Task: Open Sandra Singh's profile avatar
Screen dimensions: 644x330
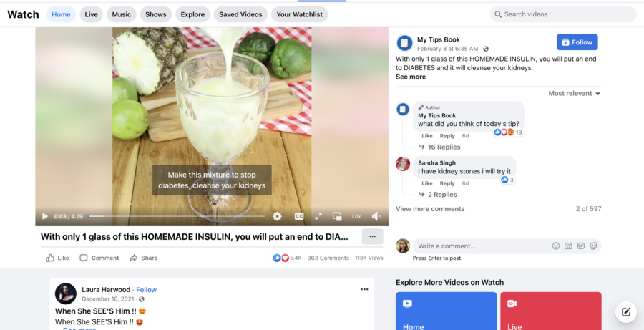Action: [403, 163]
